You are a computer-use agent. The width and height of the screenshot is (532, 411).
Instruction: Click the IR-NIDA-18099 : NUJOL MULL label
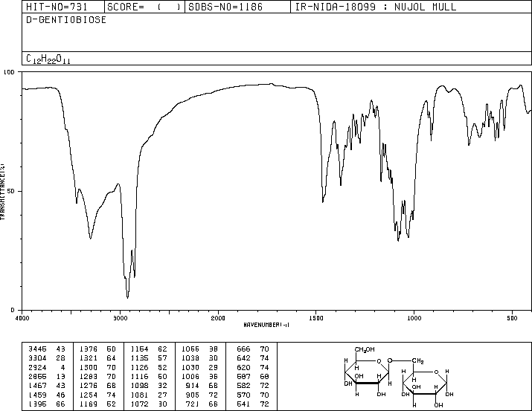(376, 7)
